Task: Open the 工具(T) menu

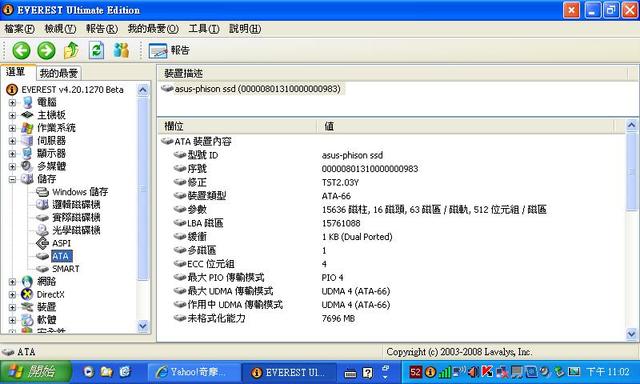Action: (x=204, y=29)
